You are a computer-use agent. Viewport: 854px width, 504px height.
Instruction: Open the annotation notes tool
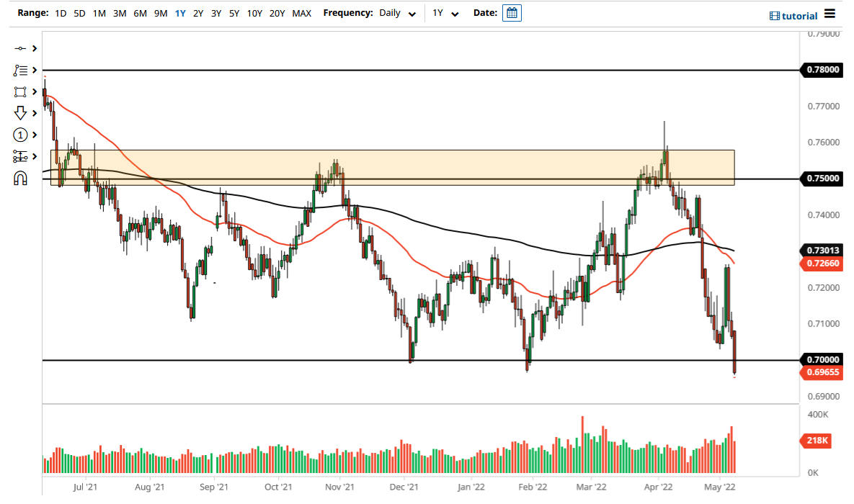[x=20, y=70]
